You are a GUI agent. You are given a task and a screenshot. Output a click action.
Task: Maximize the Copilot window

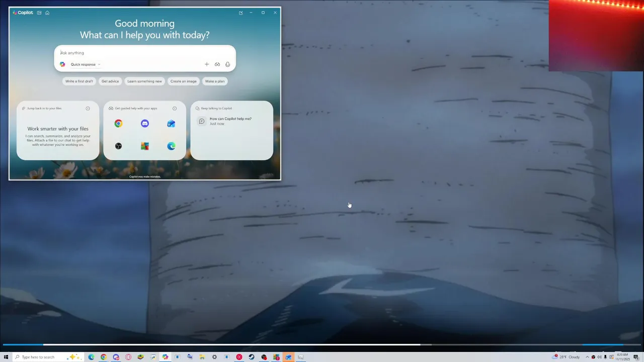(x=263, y=13)
